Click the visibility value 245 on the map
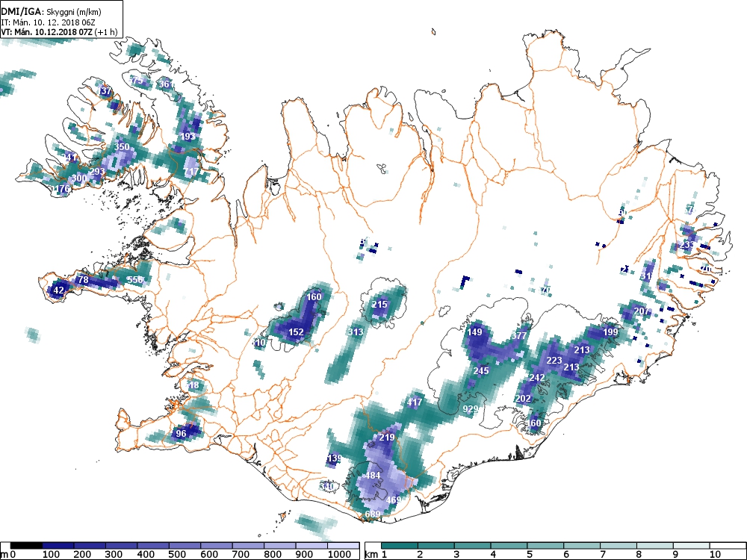Screen dimensions: 747x560 481,370
